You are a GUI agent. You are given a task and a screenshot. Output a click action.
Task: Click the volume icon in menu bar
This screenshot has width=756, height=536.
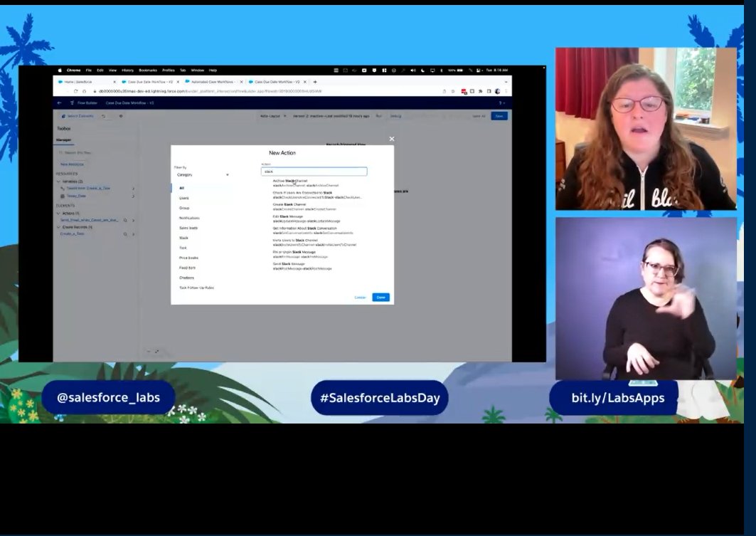412,70
